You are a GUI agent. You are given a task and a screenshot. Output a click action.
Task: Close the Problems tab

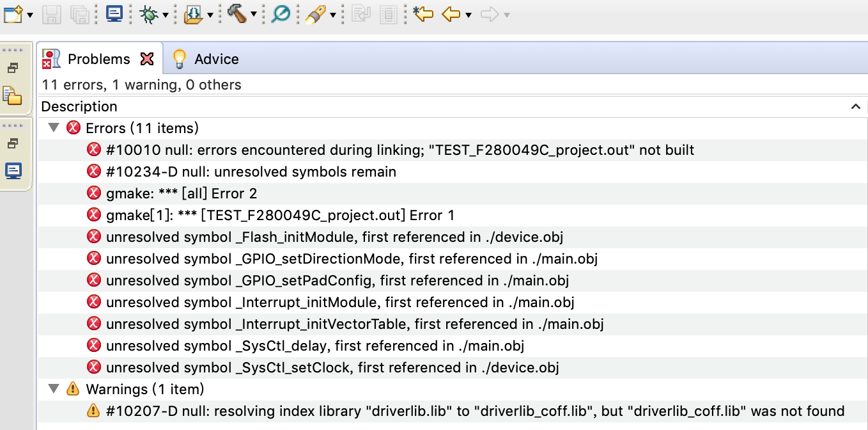pos(147,59)
